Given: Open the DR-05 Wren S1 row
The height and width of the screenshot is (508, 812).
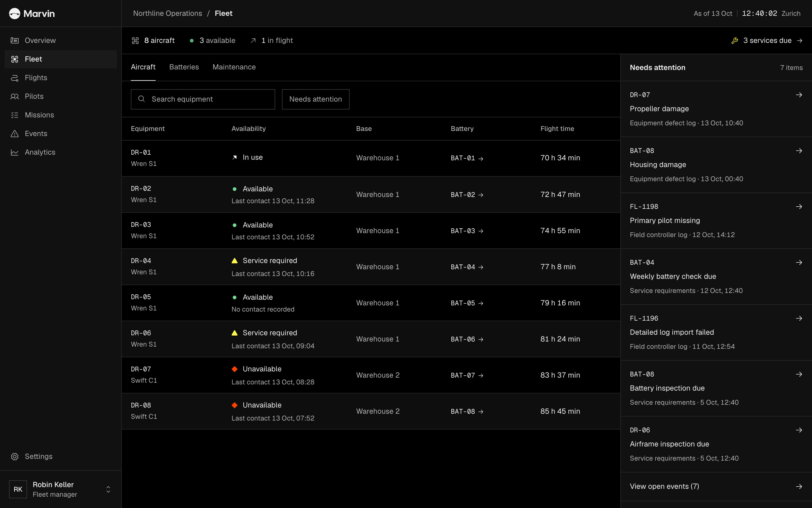Looking at the screenshot, I should click(371, 303).
